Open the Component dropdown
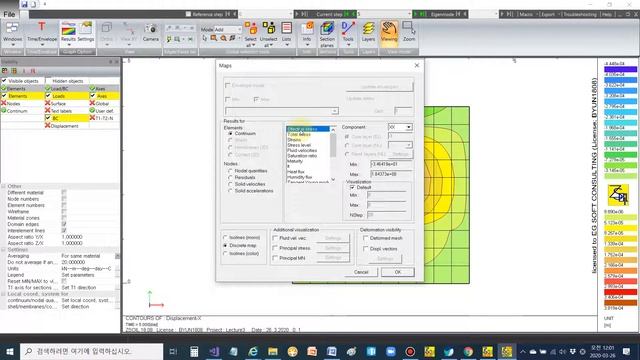Image resolution: width=640 pixels, height=360 pixels. coord(400,127)
